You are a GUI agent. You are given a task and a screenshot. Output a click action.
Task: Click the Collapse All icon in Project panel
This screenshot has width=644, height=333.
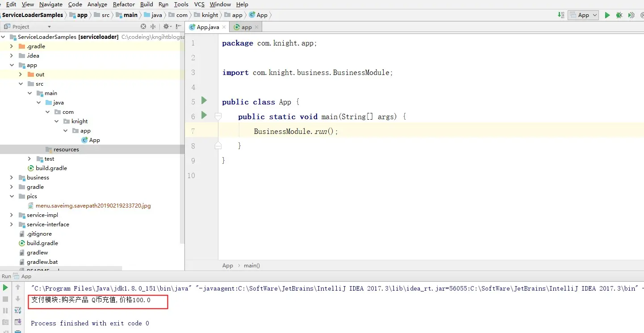153,27
